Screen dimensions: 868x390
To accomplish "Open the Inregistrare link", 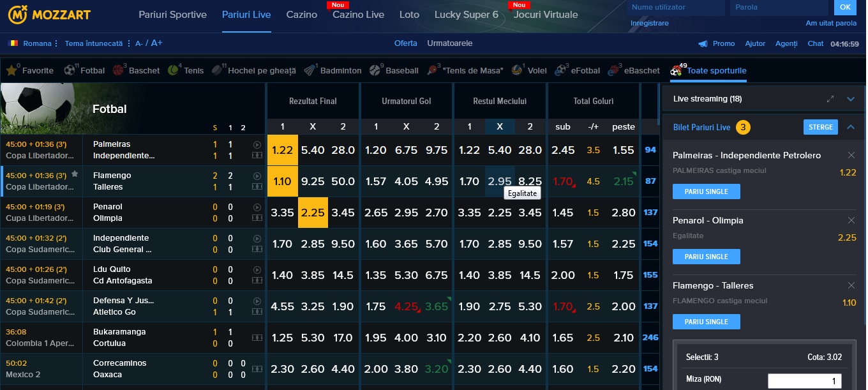I will (x=650, y=24).
